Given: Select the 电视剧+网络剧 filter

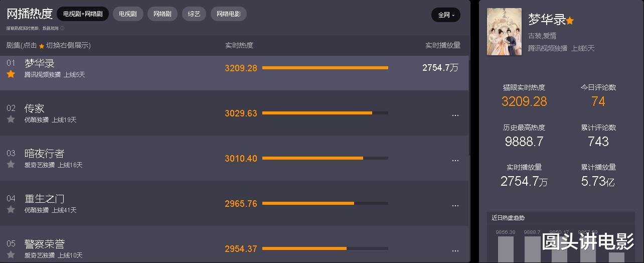Looking at the screenshot, I should click(x=83, y=14).
